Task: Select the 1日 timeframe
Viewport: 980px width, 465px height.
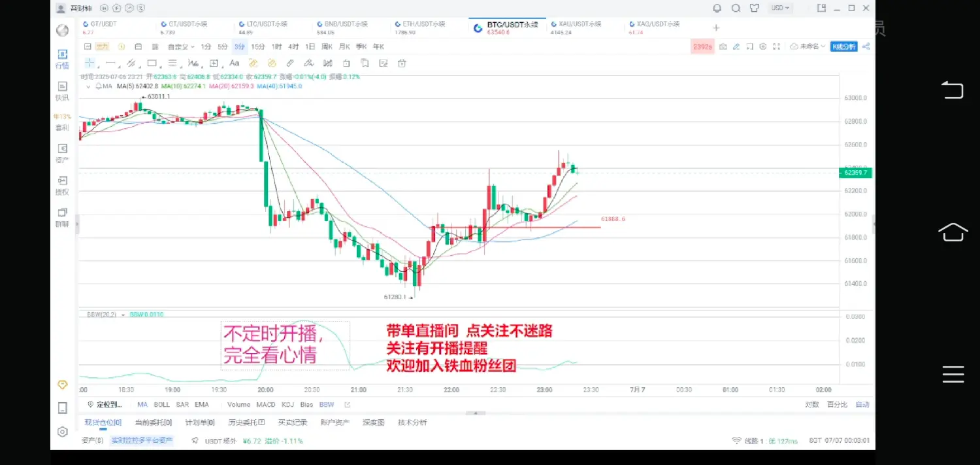Action: tap(310, 46)
